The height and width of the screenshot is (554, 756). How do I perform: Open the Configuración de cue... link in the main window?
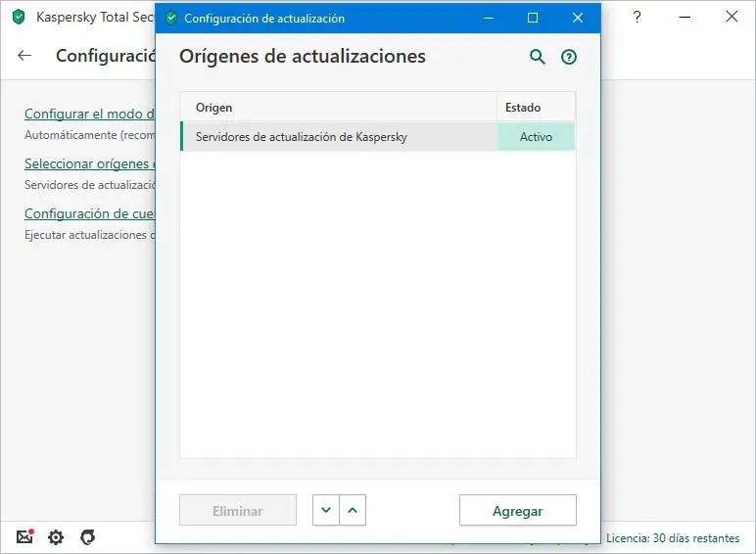(x=90, y=213)
